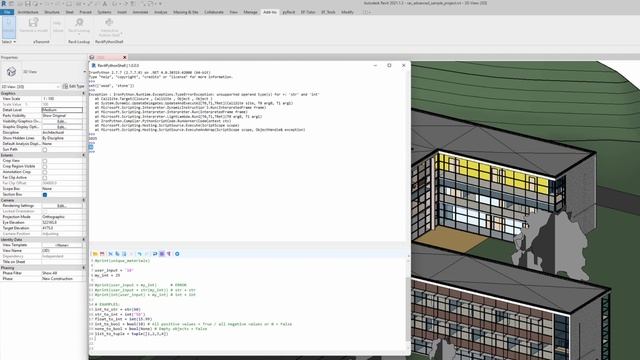Switch to the Systems ribbon tab
The image size is (640, 360).
coord(104,12)
